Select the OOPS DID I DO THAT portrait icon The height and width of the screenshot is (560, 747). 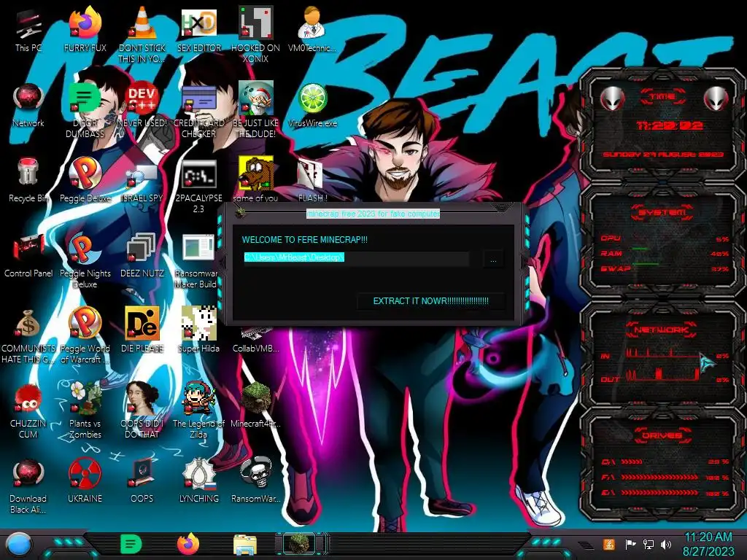142,411
